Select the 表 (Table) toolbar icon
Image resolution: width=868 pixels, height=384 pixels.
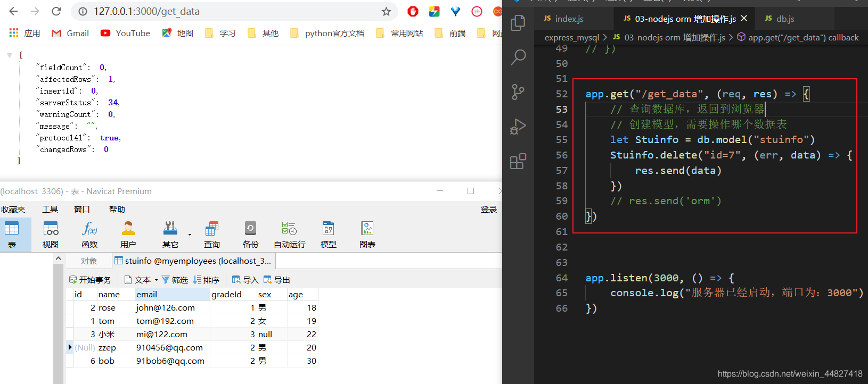(x=12, y=235)
